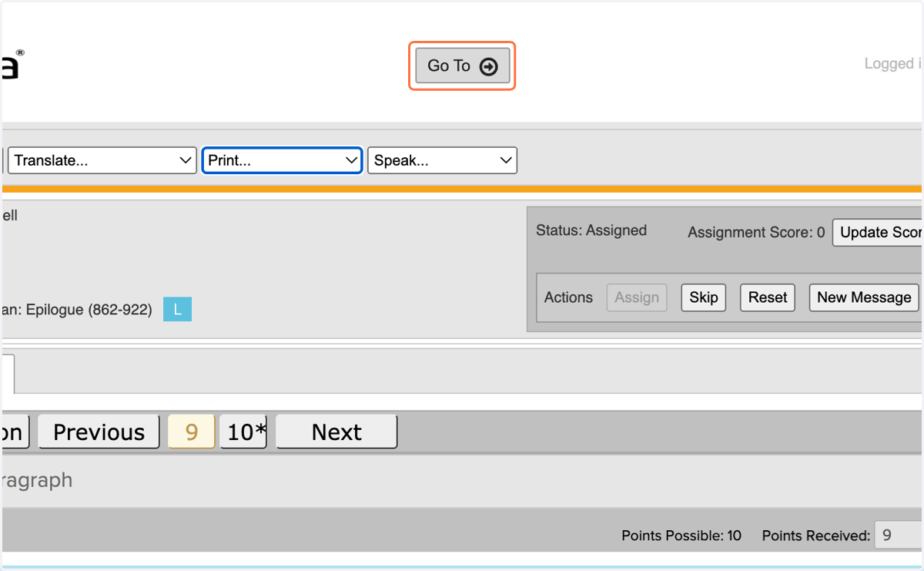Click the Update Score button
This screenshot has height=571, width=924.
tap(878, 232)
